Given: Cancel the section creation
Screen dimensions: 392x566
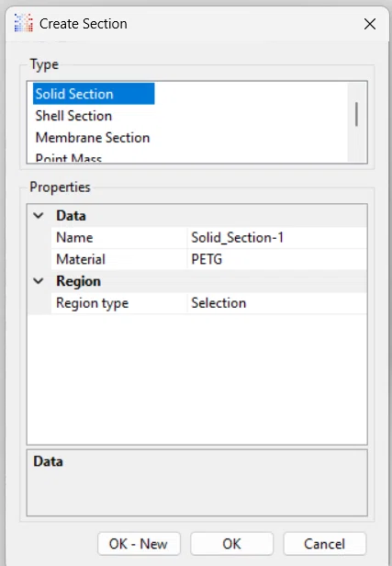Looking at the screenshot, I should (x=325, y=544).
